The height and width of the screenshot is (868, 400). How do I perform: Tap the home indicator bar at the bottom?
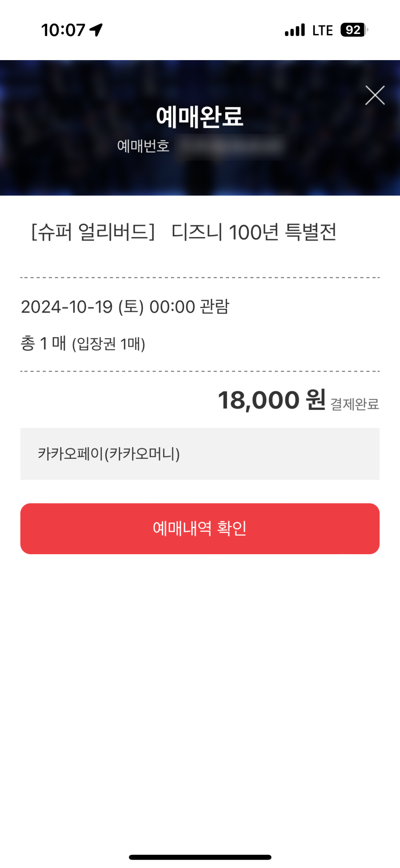(200, 857)
